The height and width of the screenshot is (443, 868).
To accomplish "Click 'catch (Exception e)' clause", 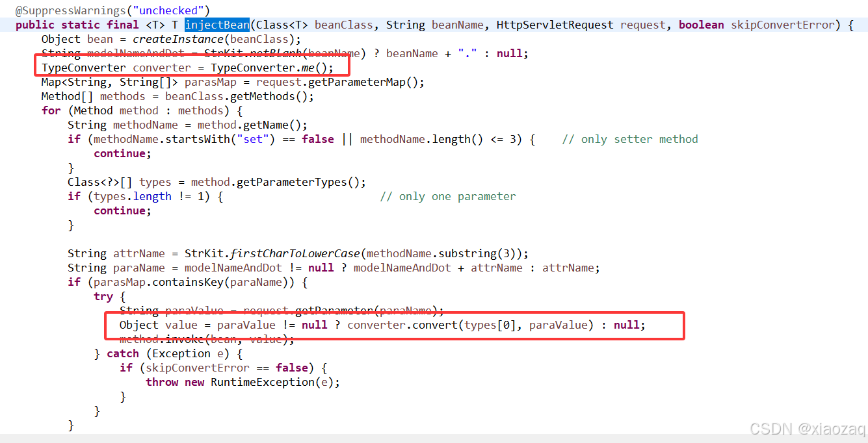I will pos(168,353).
